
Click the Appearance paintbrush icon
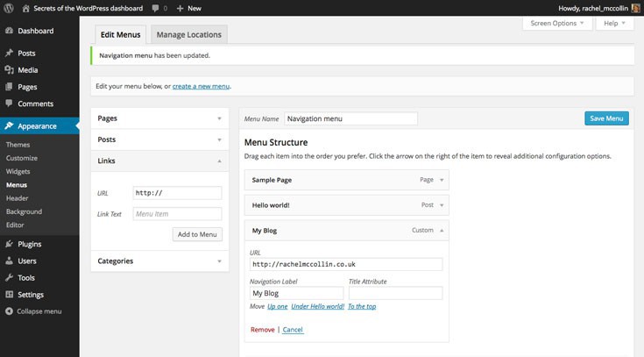(9, 125)
